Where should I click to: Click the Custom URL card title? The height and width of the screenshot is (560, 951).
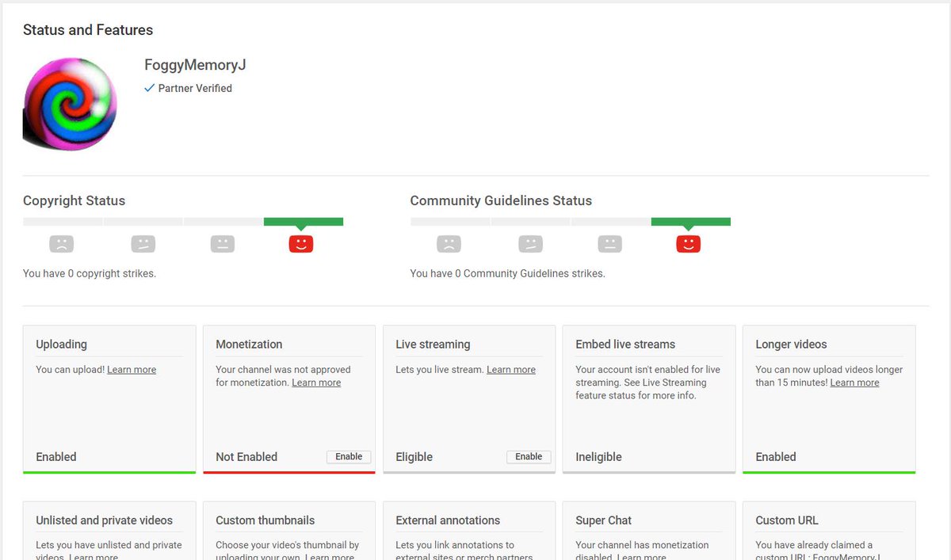787,520
